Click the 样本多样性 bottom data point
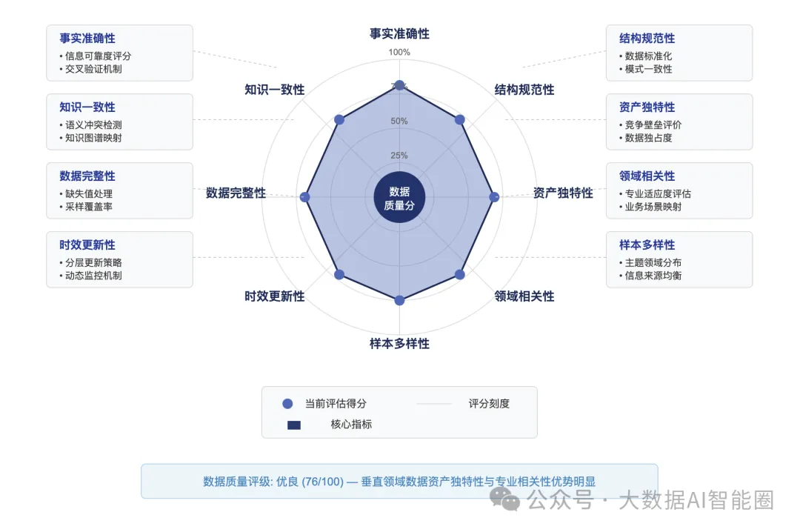The height and width of the screenshot is (532, 800). click(x=399, y=300)
